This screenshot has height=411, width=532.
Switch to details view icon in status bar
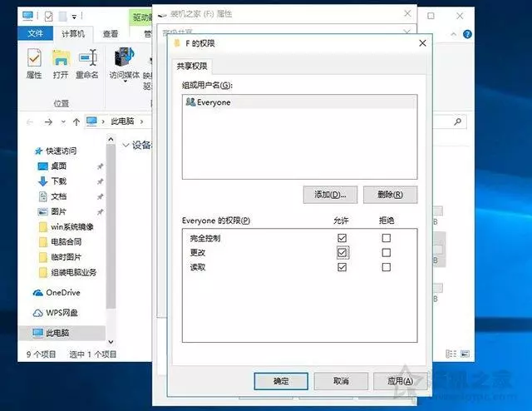[x=451, y=354]
